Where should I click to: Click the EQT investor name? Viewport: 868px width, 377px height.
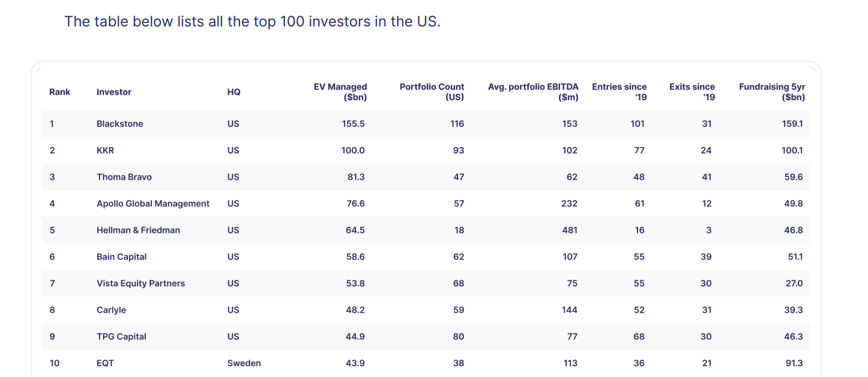(x=105, y=363)
